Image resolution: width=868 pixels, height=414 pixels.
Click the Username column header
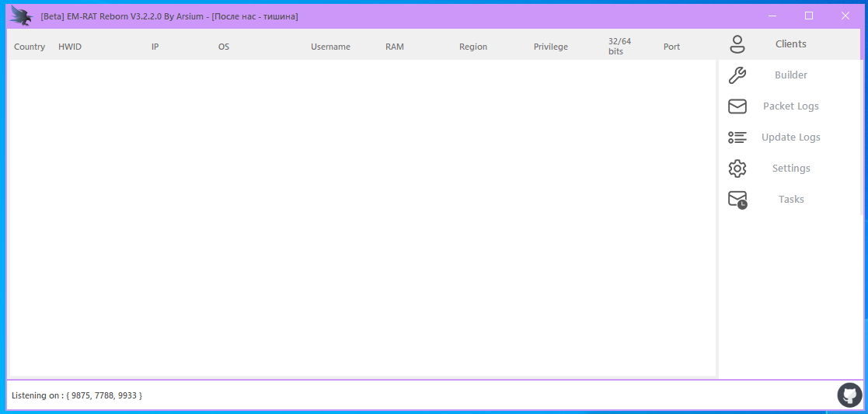330,47
